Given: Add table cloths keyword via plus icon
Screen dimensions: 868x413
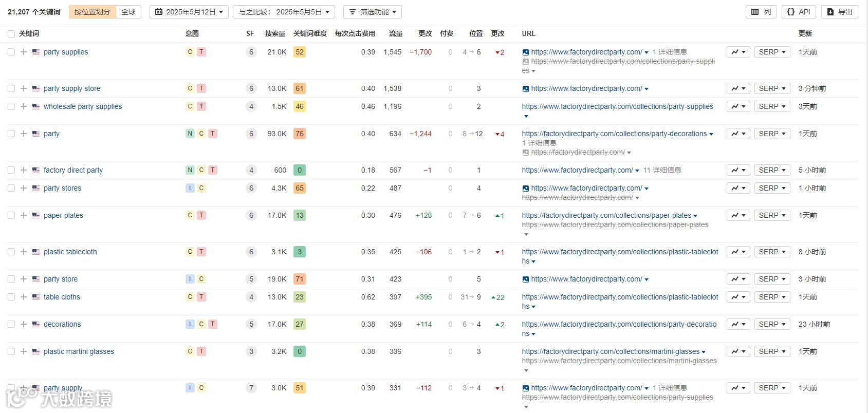Looking at the screenshot, I should click(x=24, y=297).
